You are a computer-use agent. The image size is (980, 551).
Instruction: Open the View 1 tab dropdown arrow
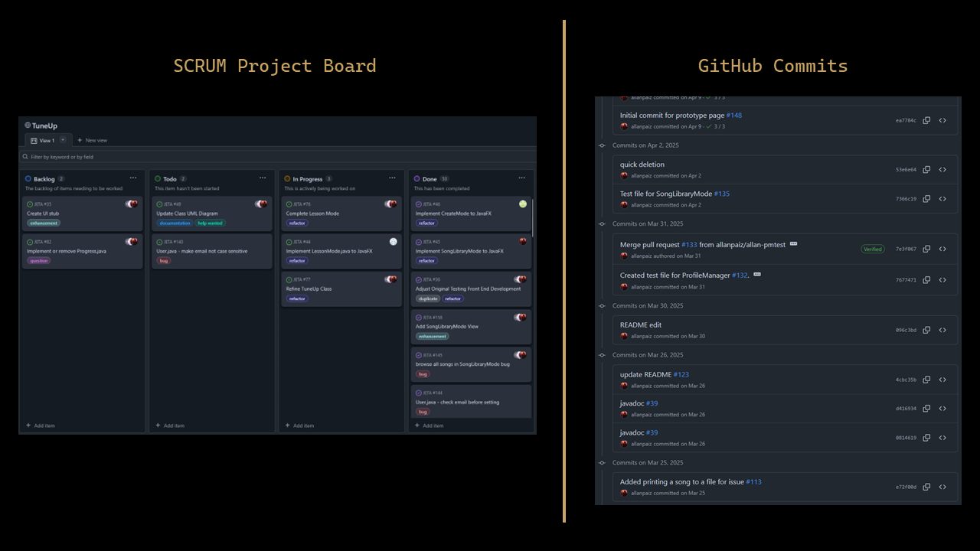click(63, 140)
